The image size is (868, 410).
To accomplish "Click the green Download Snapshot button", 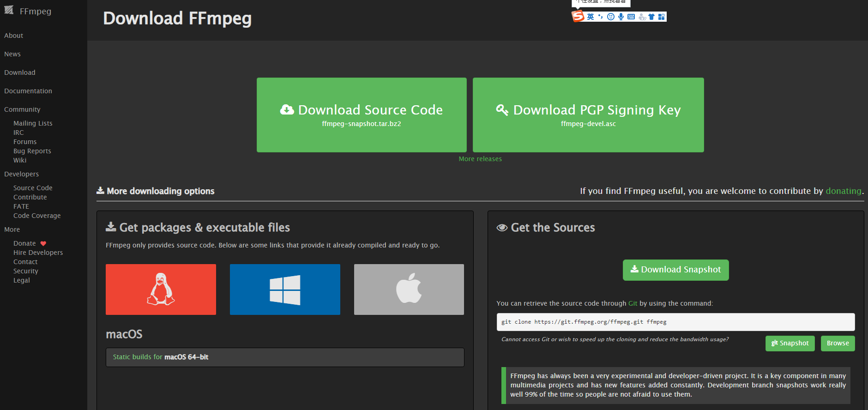I will (676, 270).
